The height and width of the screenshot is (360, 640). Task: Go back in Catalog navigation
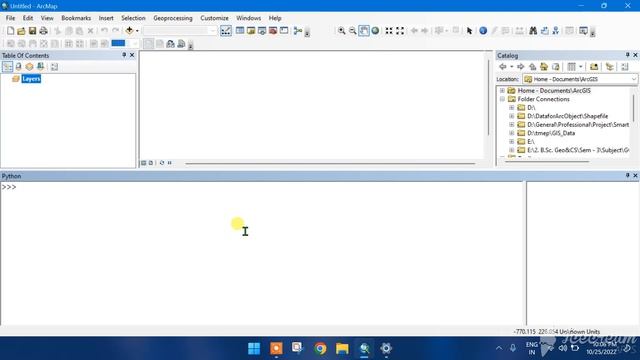(x=503, y=67)
